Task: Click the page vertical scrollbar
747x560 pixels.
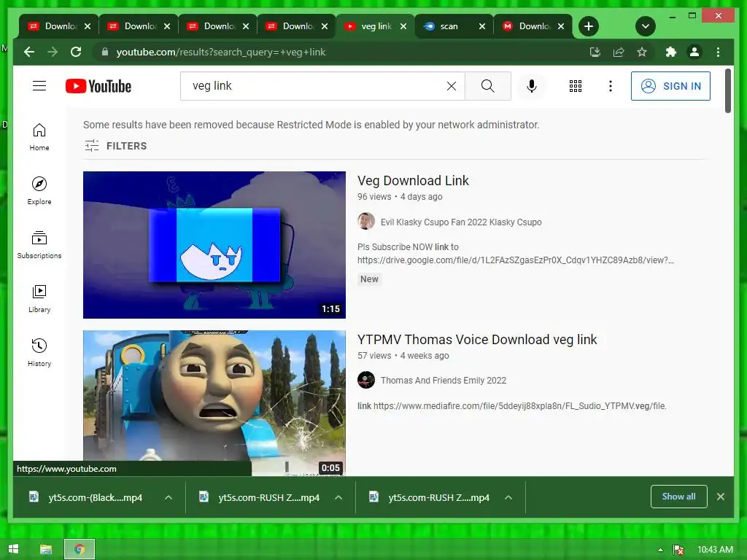Action: pyautogui.click(x=728, y=90)
